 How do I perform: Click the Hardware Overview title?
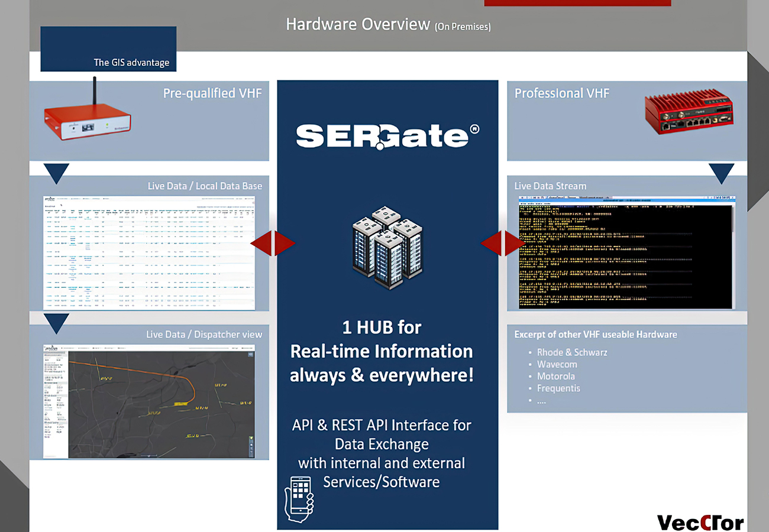(358, 24)
